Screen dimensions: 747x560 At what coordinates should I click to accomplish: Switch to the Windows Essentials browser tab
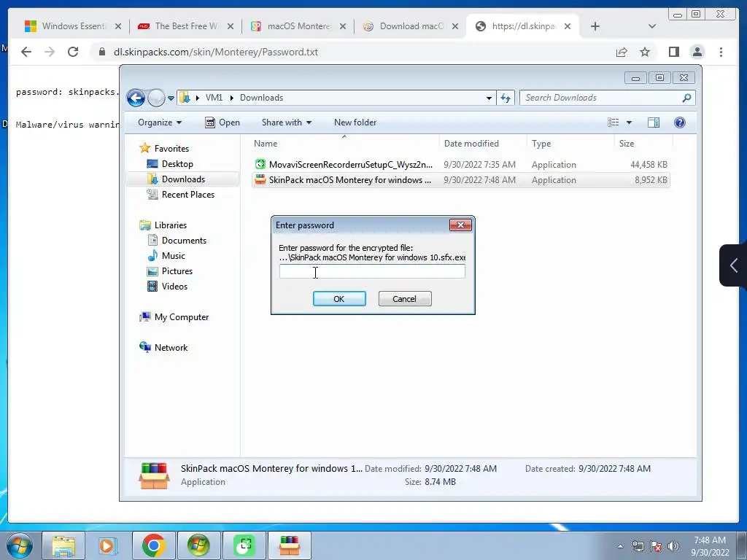pos(66,26)
